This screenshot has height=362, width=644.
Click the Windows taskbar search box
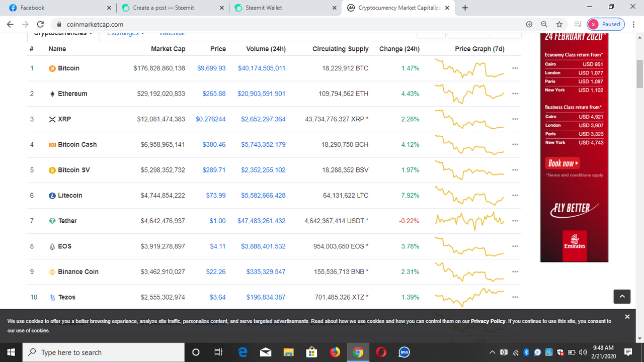click(x=105, y=352)
